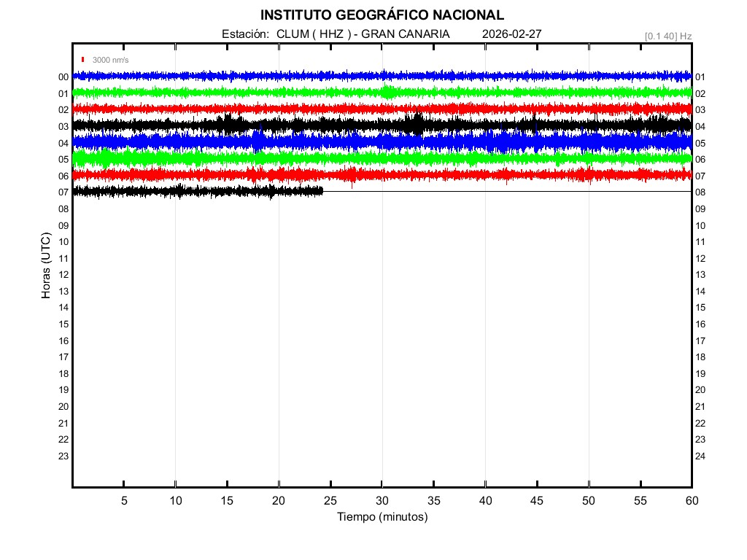Click the 60 minute tick label
747x560 pixels.
pos(692,500)
